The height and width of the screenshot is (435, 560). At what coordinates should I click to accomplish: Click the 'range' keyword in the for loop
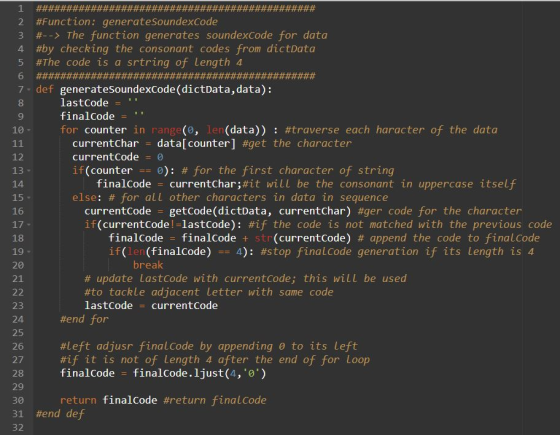[x=166, y=130]
